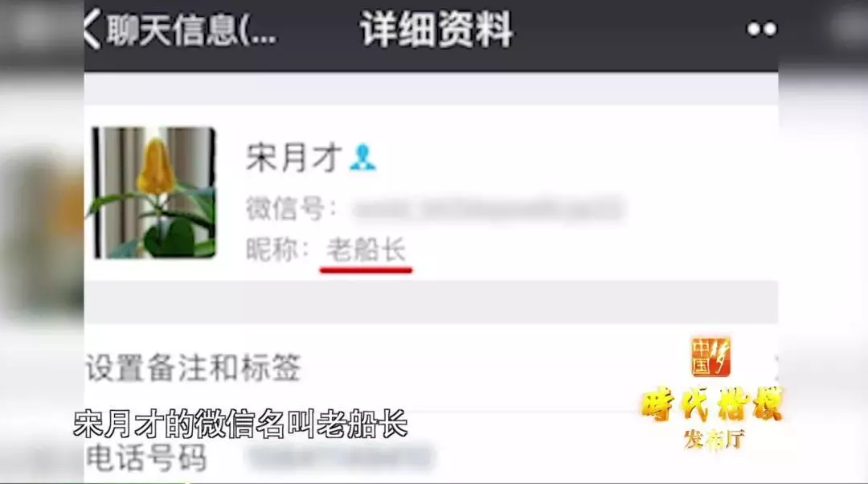Click the 电话号码 label
Screen dimensions: 868x484
[146, 458]
